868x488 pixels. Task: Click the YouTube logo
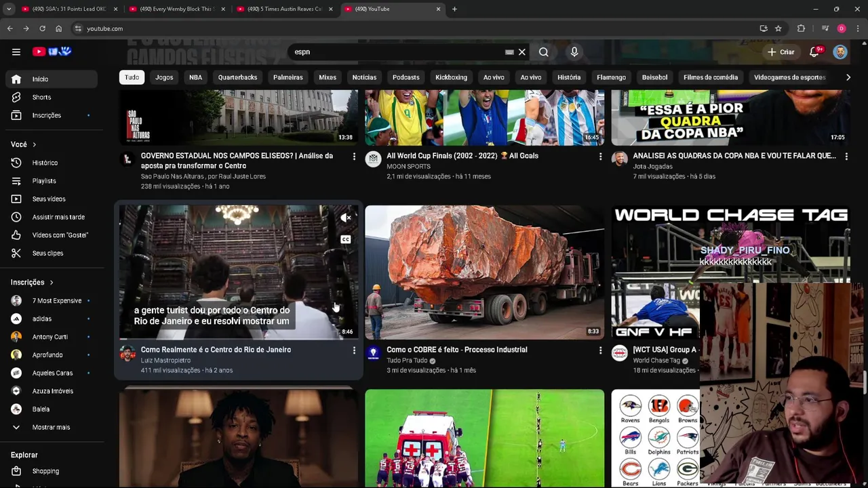point(52,52)
